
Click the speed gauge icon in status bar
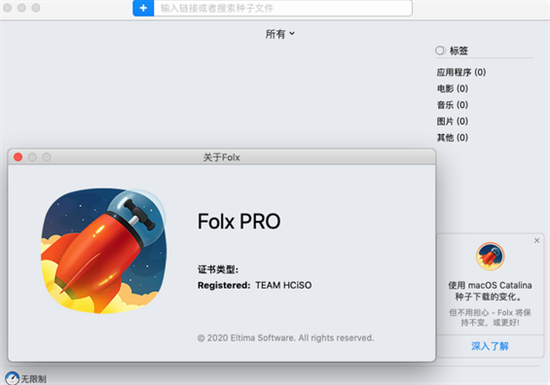(x=12, y=378)
